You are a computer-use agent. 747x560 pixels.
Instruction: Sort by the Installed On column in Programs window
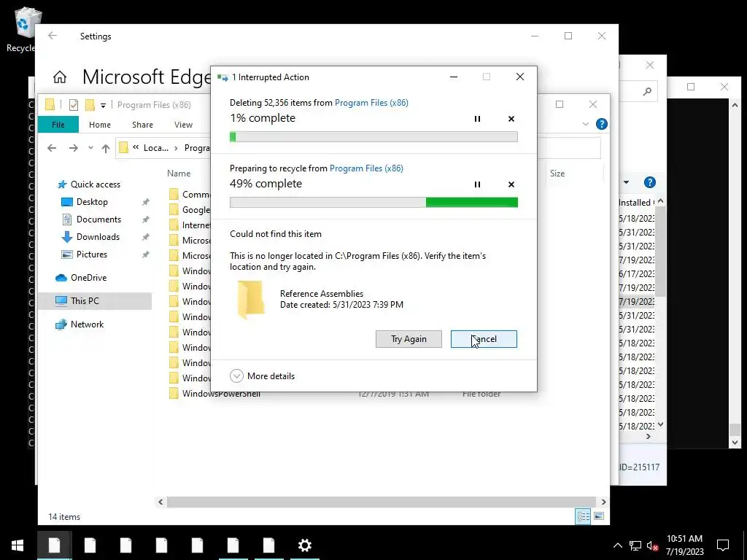pyautogui.click(x=636, y=203)
